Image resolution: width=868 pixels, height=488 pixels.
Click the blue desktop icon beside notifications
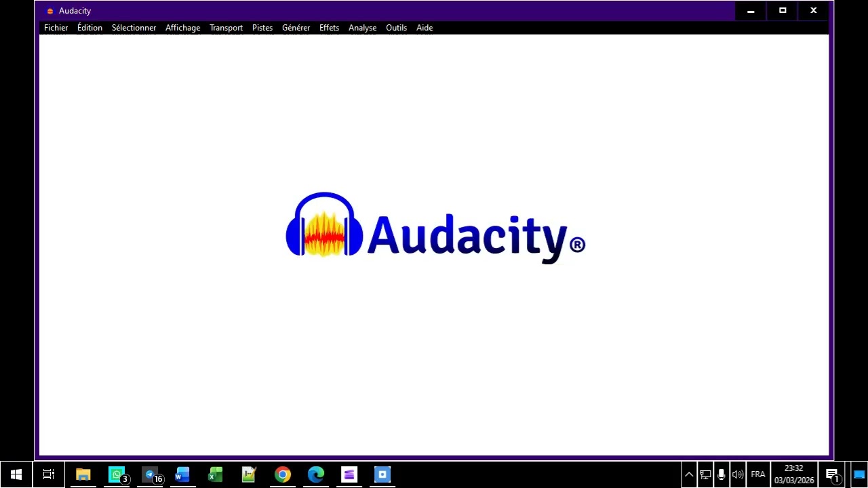tap(859, 474)
